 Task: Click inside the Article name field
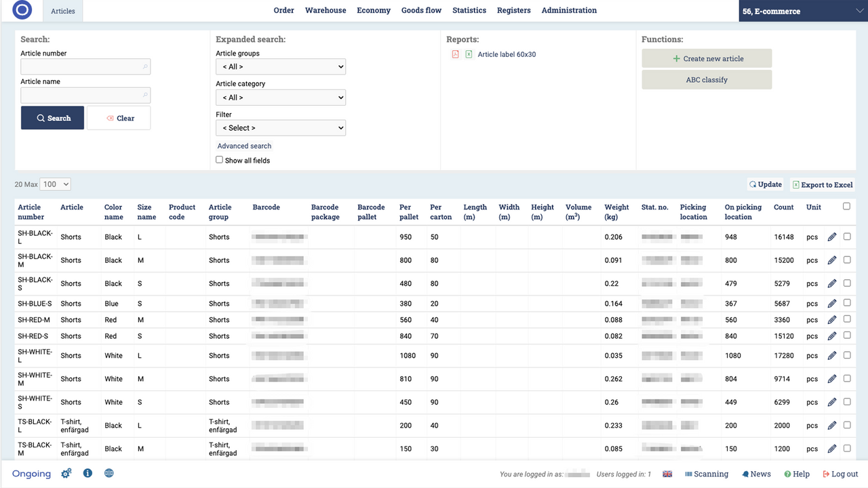pyautogui.click(x=81, y=95)
